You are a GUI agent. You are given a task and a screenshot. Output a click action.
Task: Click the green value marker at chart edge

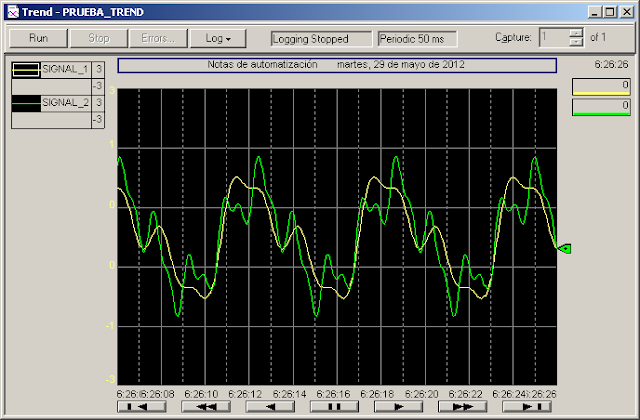pos(564,248)
